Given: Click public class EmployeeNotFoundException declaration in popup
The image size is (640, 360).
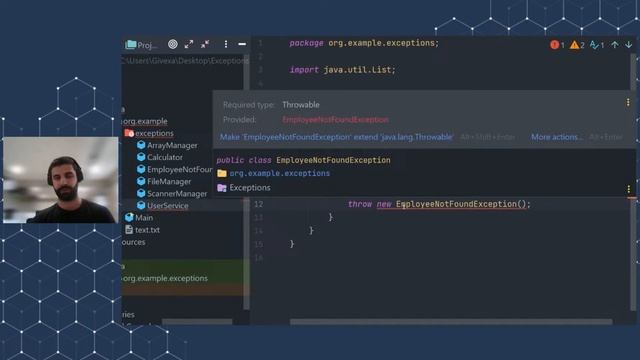Looking at the screenshot, I should 303,160.
